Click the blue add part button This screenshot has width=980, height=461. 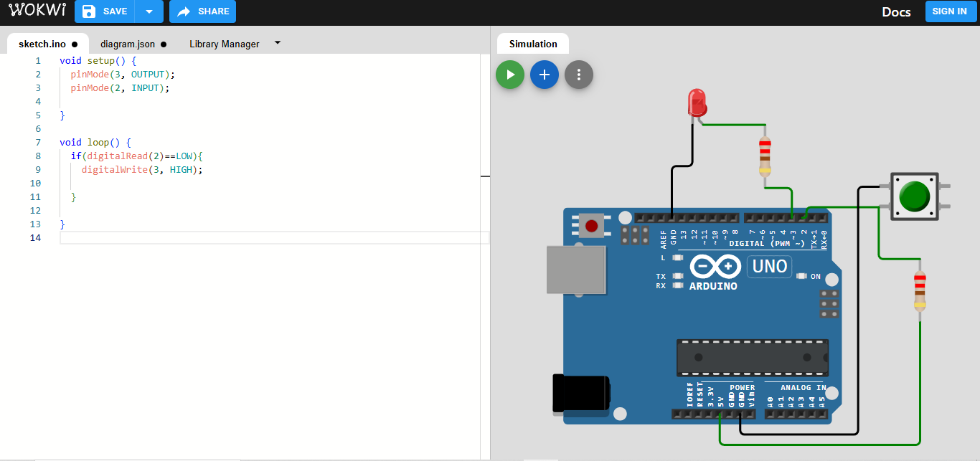pyautogui.click(x=545, y=75)
